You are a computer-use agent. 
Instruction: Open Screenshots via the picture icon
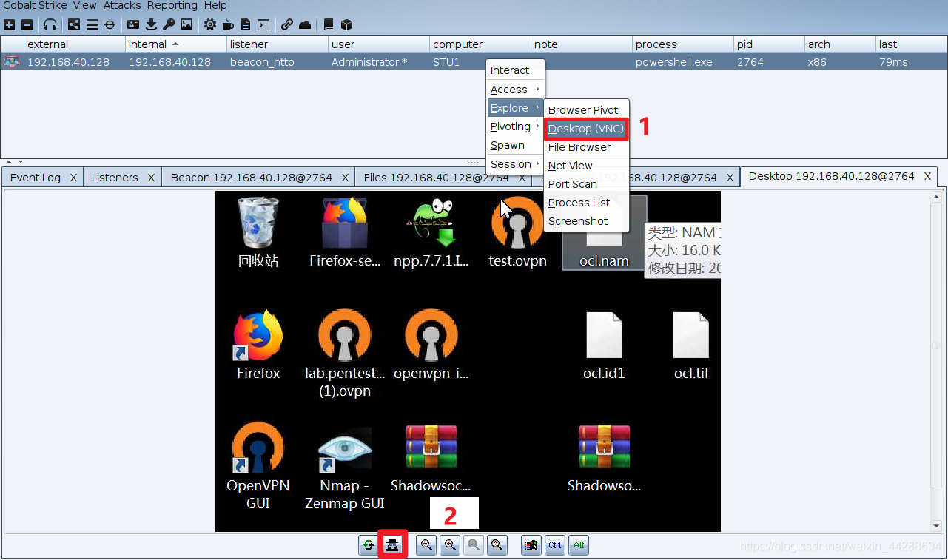coord(186,24)
